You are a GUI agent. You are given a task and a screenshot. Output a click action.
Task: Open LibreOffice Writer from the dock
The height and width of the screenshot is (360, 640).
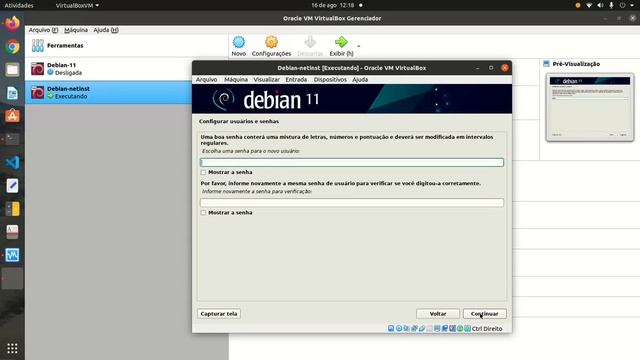tap(12, 93)
